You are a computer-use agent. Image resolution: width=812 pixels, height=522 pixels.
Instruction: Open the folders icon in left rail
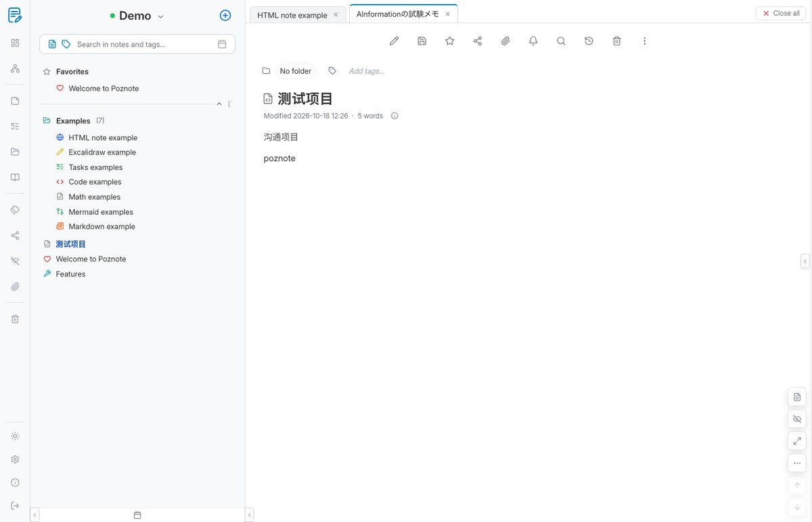pos(15,152)
